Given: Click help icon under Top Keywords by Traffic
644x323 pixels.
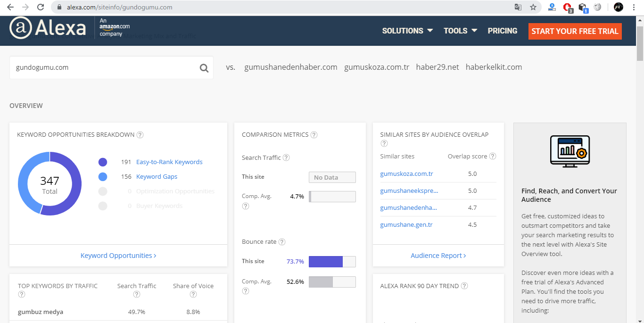Looking at the screenshot, I should click(21, 294).
